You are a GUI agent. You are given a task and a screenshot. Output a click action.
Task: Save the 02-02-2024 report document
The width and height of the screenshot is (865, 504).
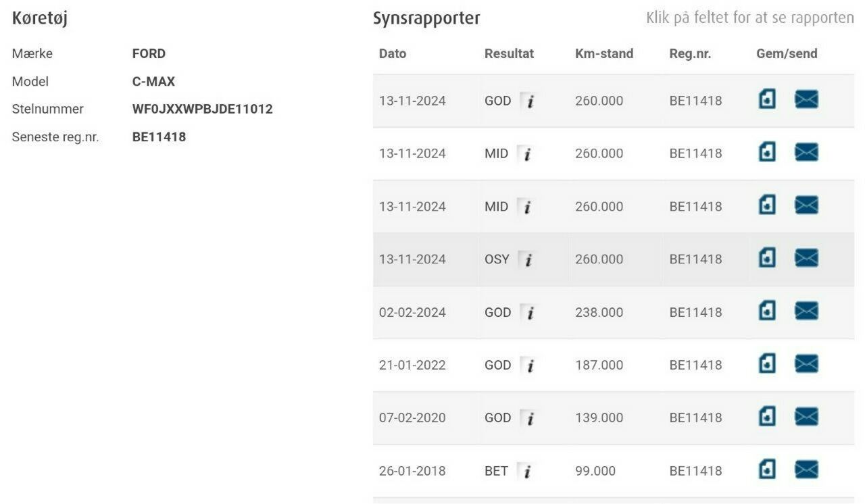click(x=767, y=311)
